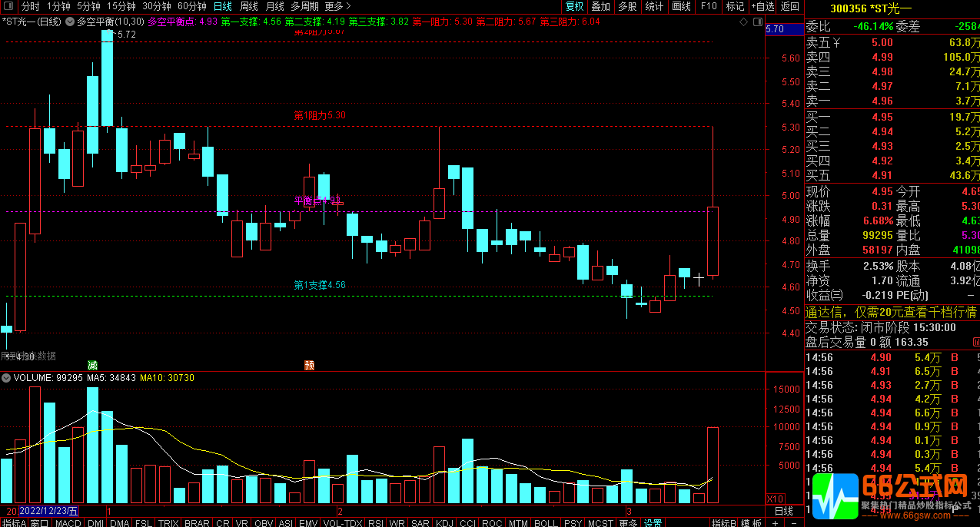Click the X10 volume scale label
The width and height of the screenshot is (980, 527).
(776, 499)
